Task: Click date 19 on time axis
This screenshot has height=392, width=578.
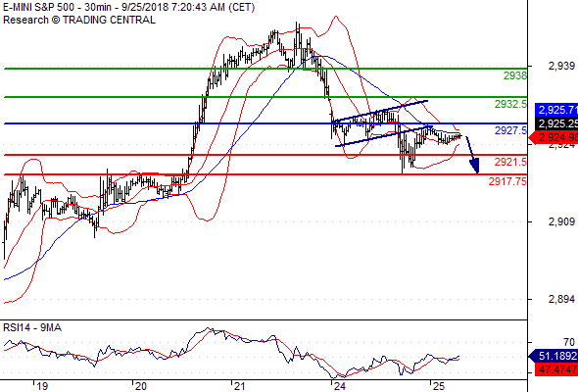Action: [42, 386]
